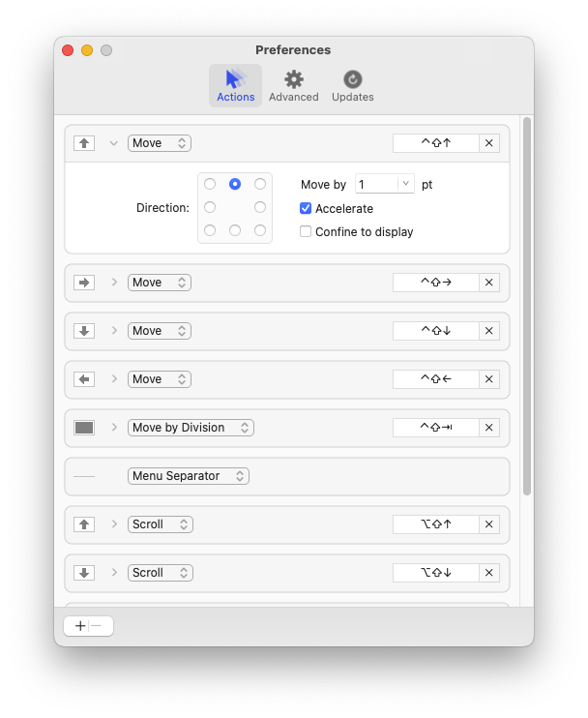This screenshot has height=718, width=588.
Task: Select the down-left direction radio button
Action: point(210,230)
